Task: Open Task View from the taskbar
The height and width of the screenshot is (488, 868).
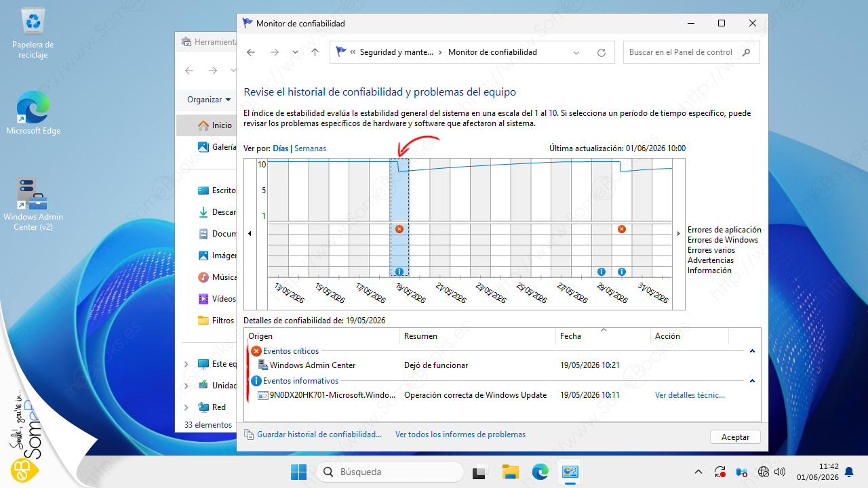Action: 480,472
